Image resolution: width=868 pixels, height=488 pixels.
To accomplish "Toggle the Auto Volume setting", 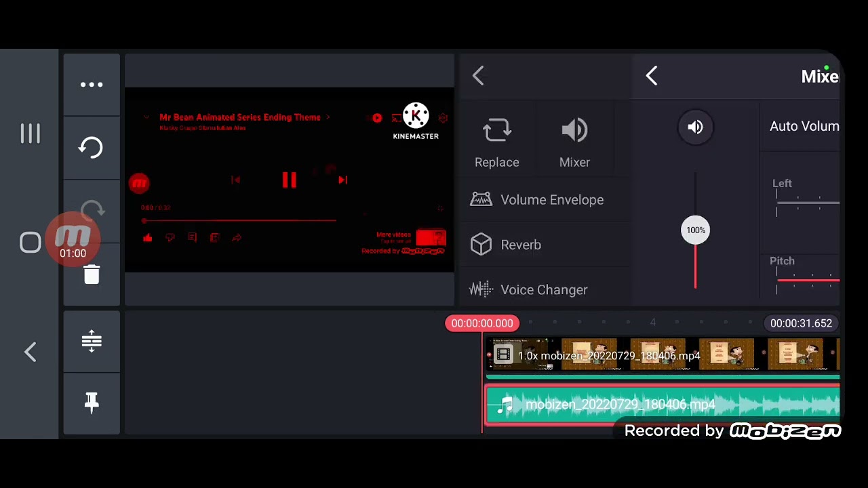I will pos(804,126).
